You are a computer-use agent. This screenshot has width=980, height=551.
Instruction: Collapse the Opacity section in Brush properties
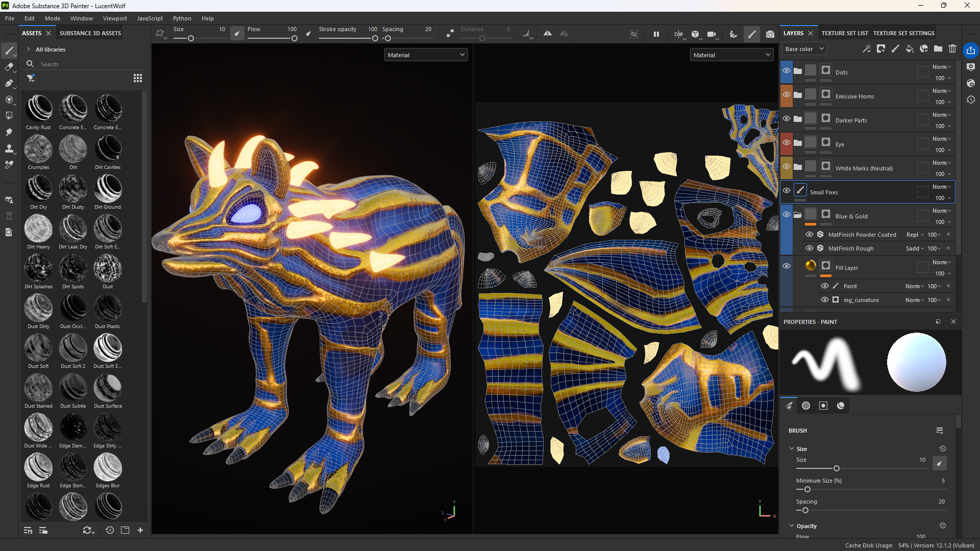pyautogui.click(x=792, y=526)
